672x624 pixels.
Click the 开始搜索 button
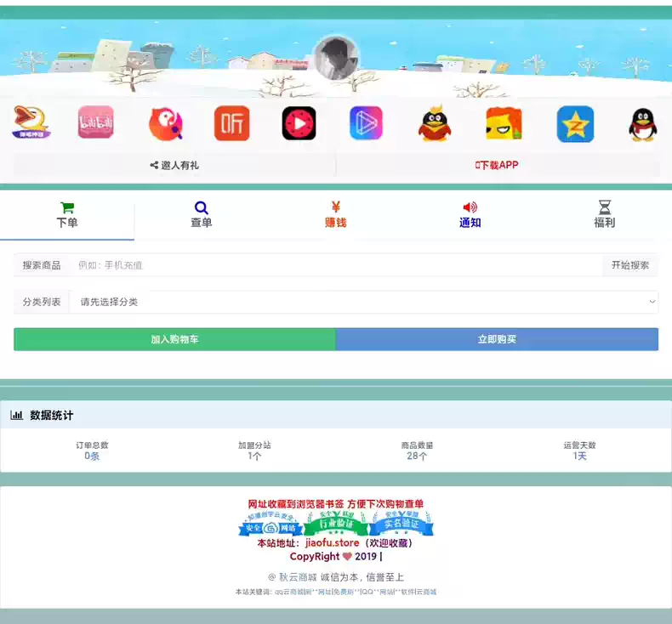tap(630, 265)
